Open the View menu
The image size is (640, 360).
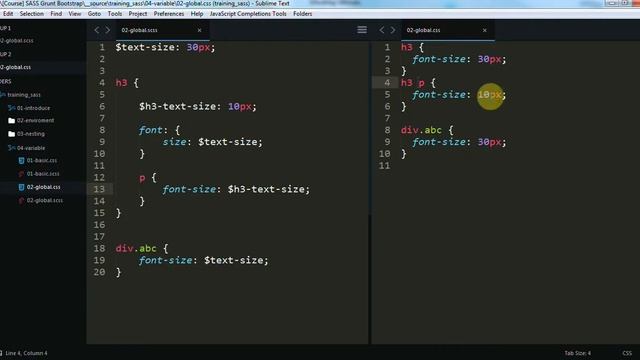[75, 14]
